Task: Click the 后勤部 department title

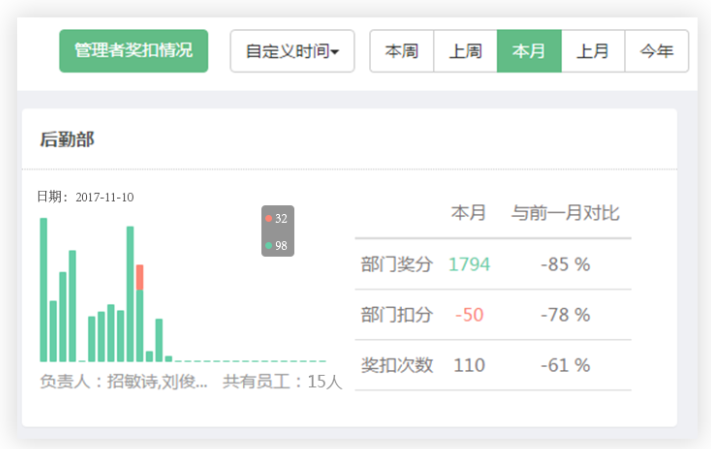Action: (x=67, y=139)
